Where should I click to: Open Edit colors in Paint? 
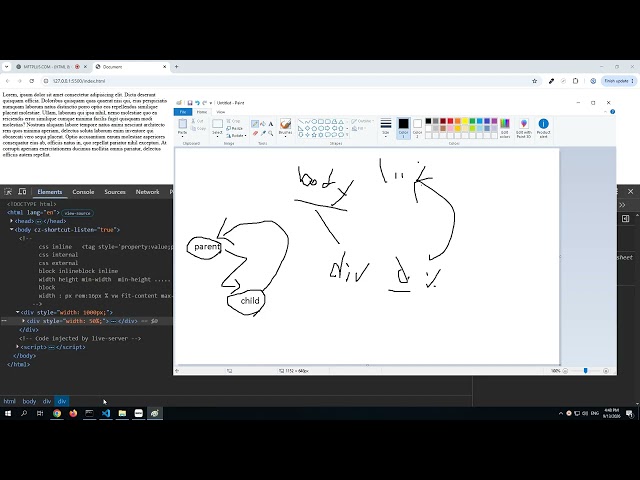tap(505, 128)
